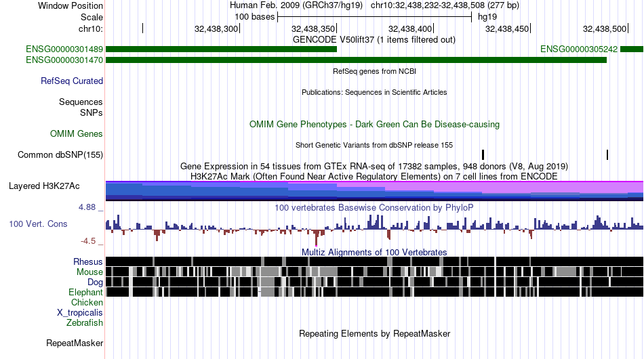
Task: Click the chr10: ruler label
Action: click(x=91, y=28)
